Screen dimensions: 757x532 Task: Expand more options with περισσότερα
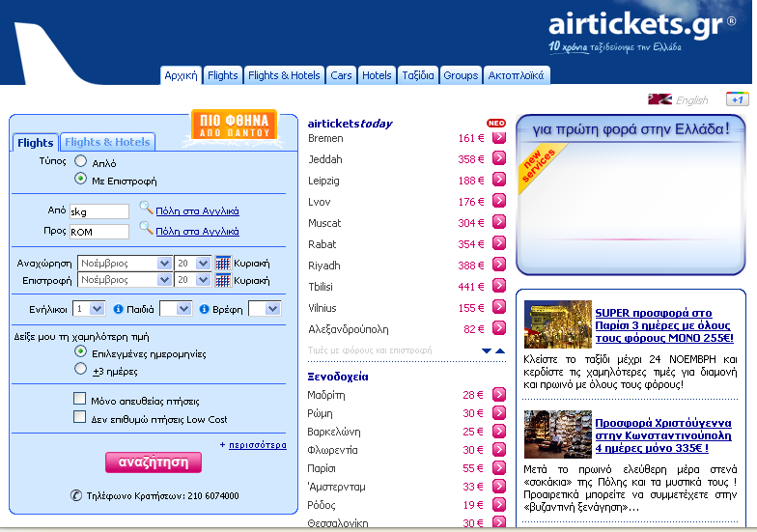point(257,444)
